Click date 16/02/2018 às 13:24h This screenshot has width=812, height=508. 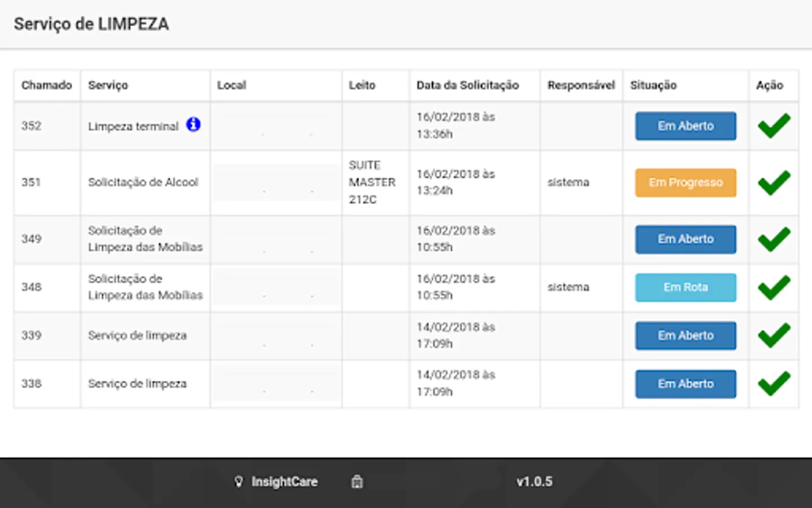click(456, 182)
